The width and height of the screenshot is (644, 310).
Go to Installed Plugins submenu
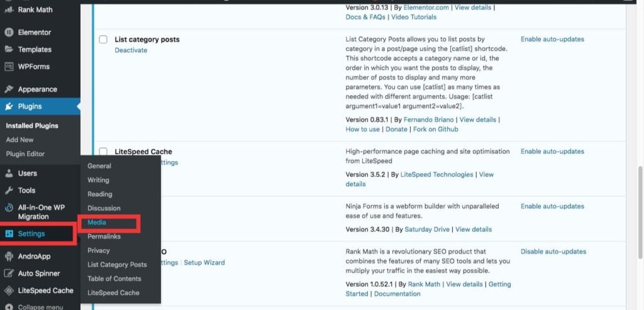[x=32, y=126]
